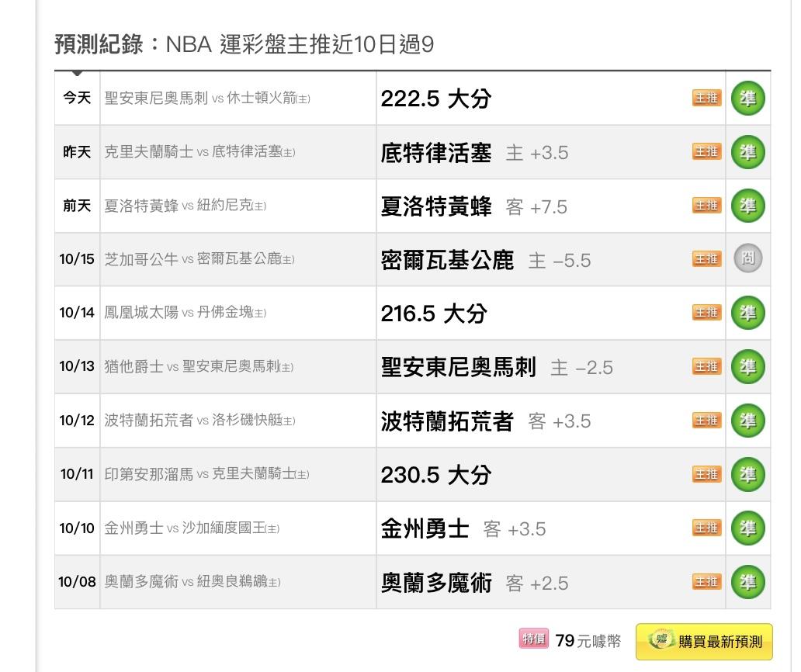801x672 pixels.
Task: Click matchup 夏洛特黃蜂 vs 紐約尼克
Action: [x=186, y=206]
